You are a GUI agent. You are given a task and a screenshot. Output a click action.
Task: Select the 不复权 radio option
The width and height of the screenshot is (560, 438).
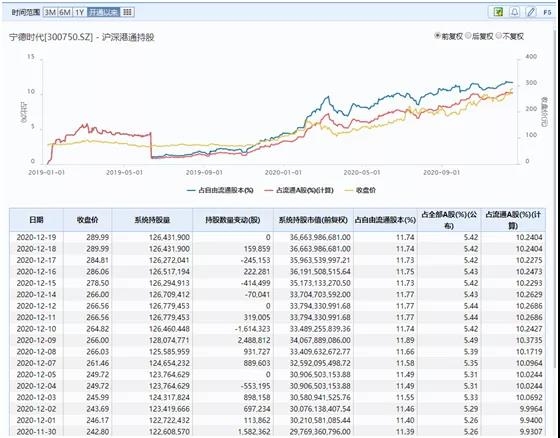pos(510,36)
